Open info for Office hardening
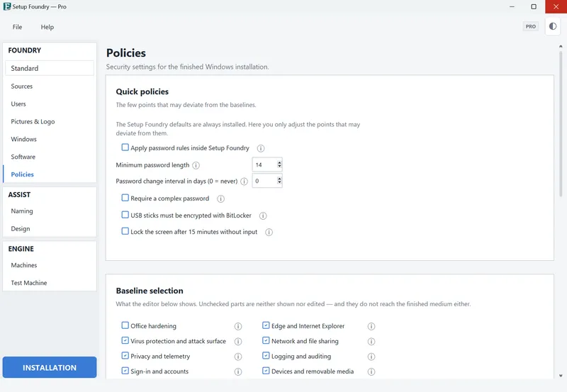The image size is (567, 392). [x=238, y=326]
